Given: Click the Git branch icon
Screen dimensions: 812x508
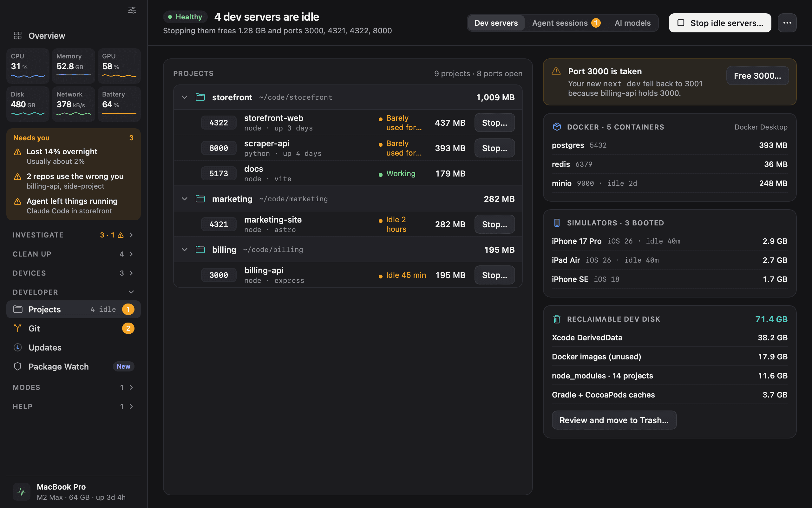Looking at the screenshot, I should tap(18, 328).
